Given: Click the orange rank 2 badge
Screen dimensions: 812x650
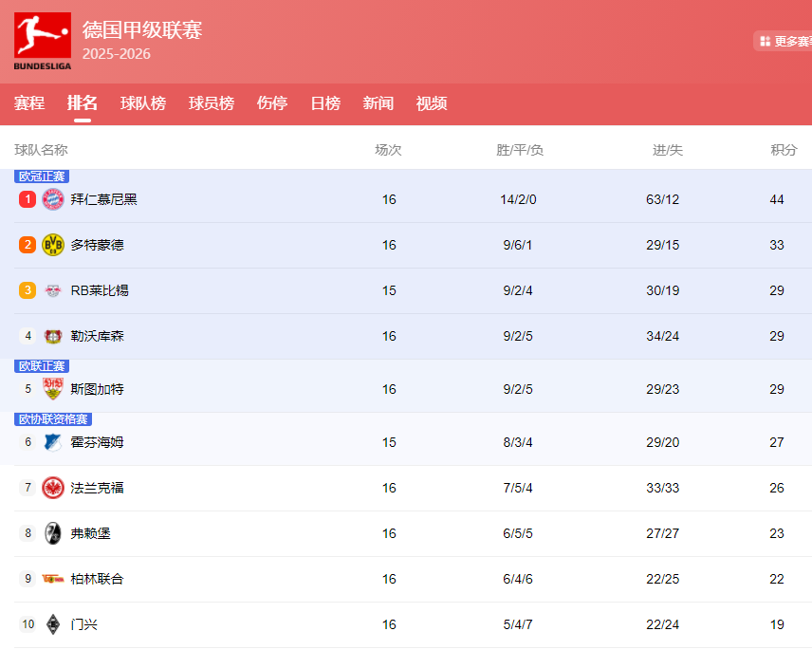Looking at the screenshot, I should pyautogui.click(x=28, y=245).
